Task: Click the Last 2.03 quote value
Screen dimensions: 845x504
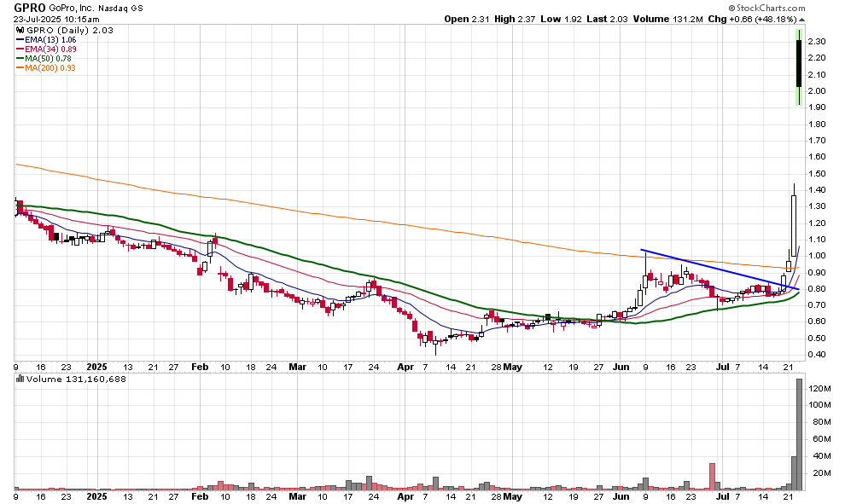Action: click(x=608, y=19)
